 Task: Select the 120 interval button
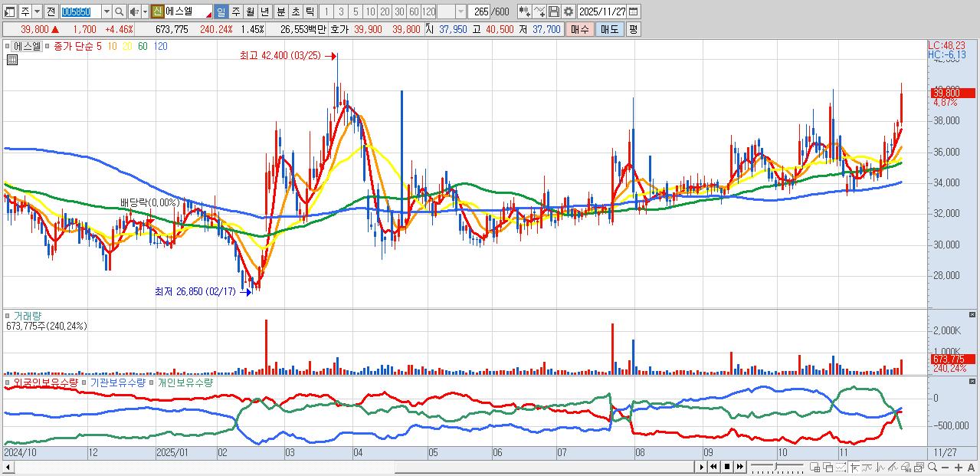point(428,11)
